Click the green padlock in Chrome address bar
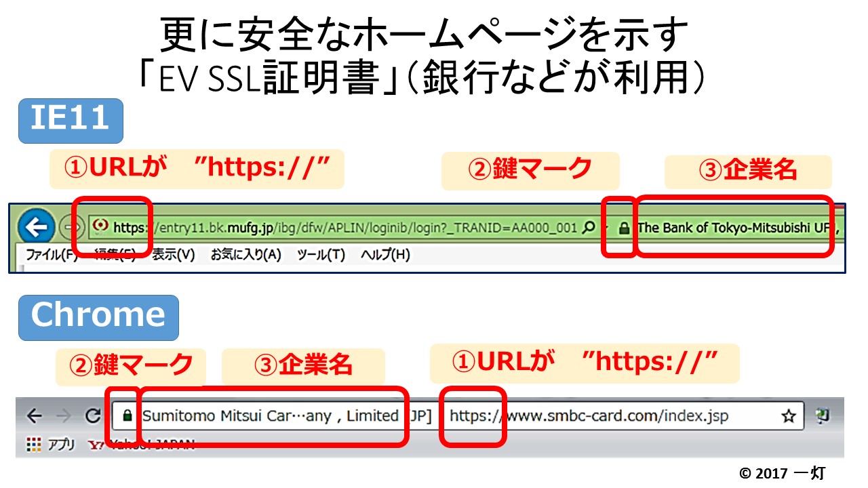The width and height of the screenshot is (868, 488). [x=127, y=415]
